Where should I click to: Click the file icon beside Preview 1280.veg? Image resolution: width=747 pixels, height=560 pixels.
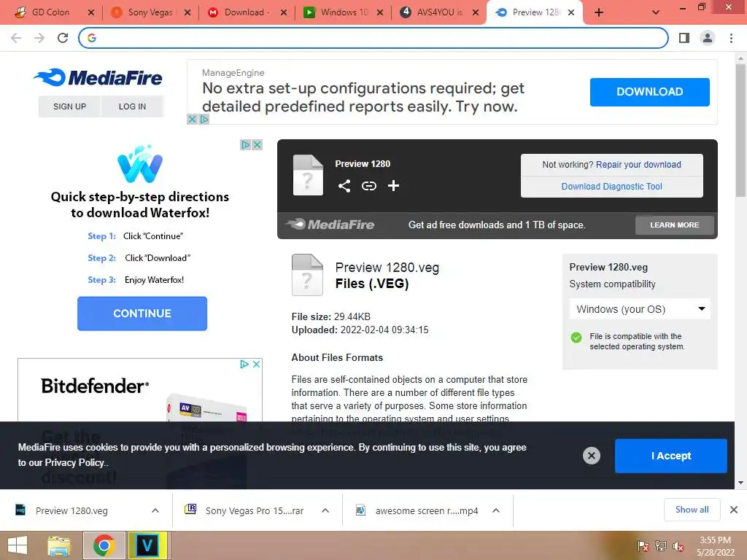pyautogui.click(x=307, y=275)
